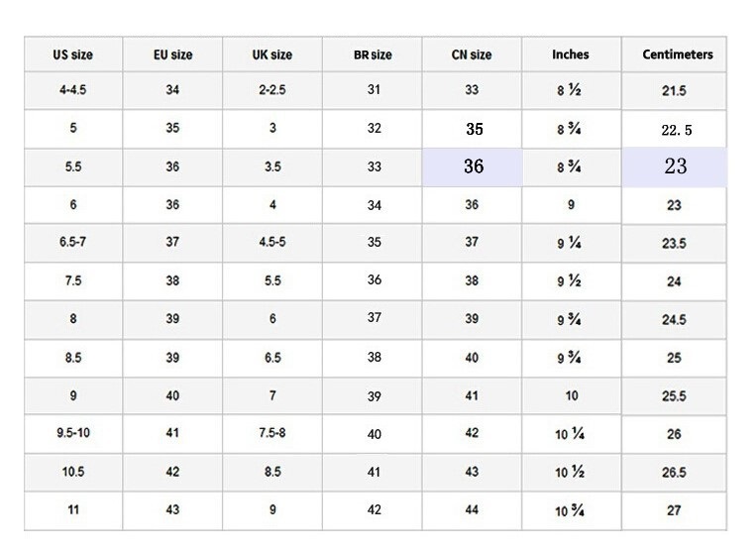The image size is (756, 551).
Task: Click the 7.5-8 UK size cell
Action: tap(272, 434)
